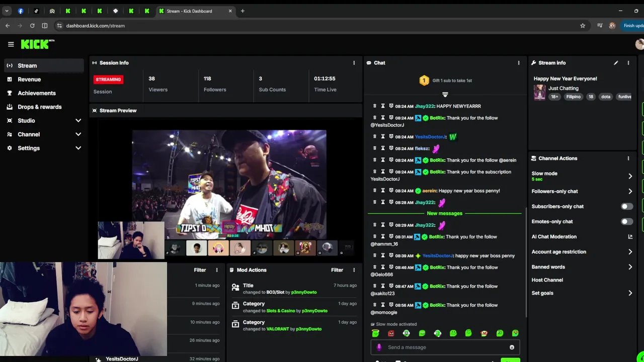Viewport: 644px width, 362px height.
Task: Click the Just Chatting category thumbnail
Action: [x=539, y=93]
